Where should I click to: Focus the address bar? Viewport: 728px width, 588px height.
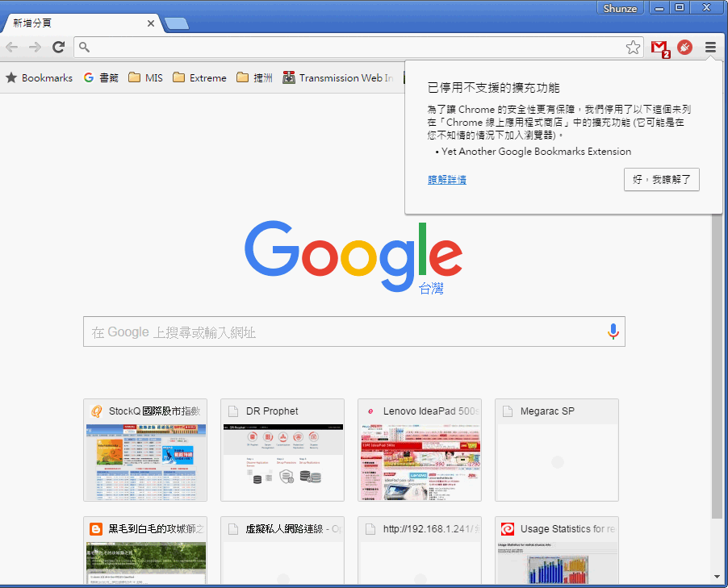(x=358, y=47)
